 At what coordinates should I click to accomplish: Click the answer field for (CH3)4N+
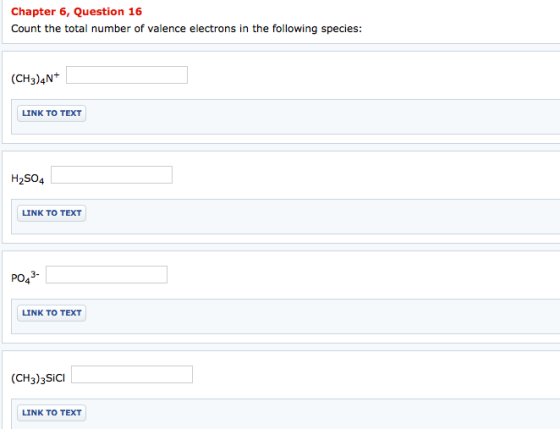pyautogui.click(x=127, y=75)
